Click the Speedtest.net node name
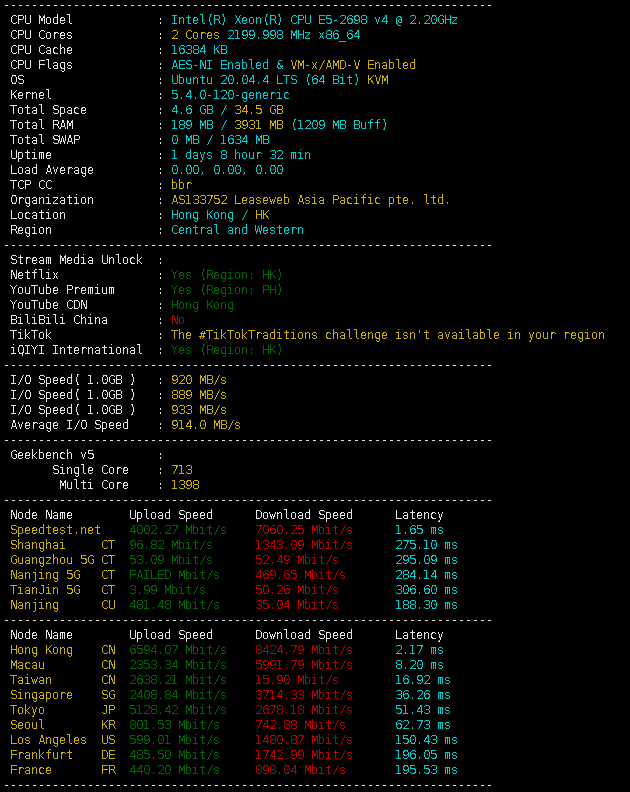 [x=55, y=530]
